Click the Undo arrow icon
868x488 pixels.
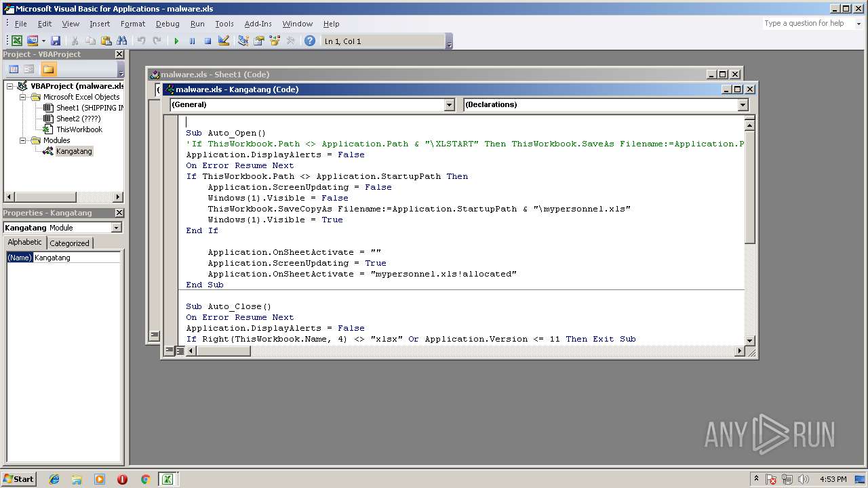tap(141, 41)
